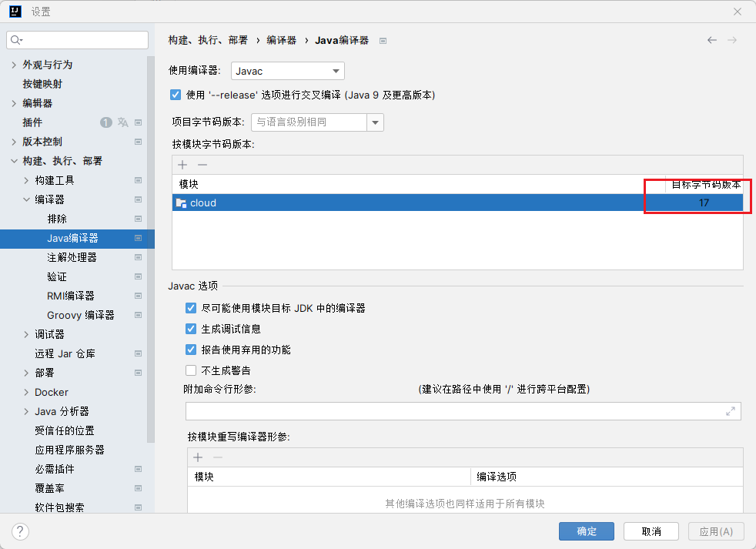Open the 项目字节码版本 dropdown arrow
The width and height of the screenshot is (756, 549).
point(375,122)
